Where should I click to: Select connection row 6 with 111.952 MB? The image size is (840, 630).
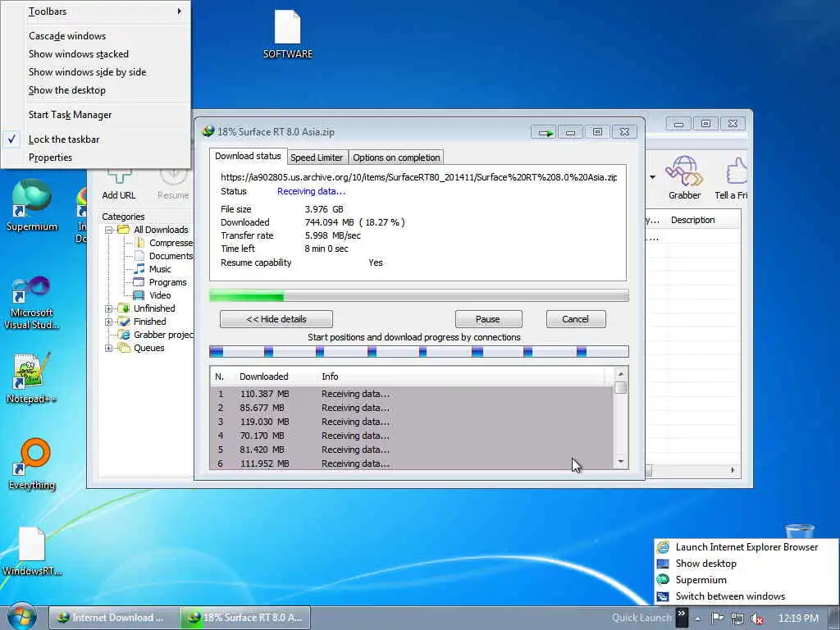coord(413,463)
